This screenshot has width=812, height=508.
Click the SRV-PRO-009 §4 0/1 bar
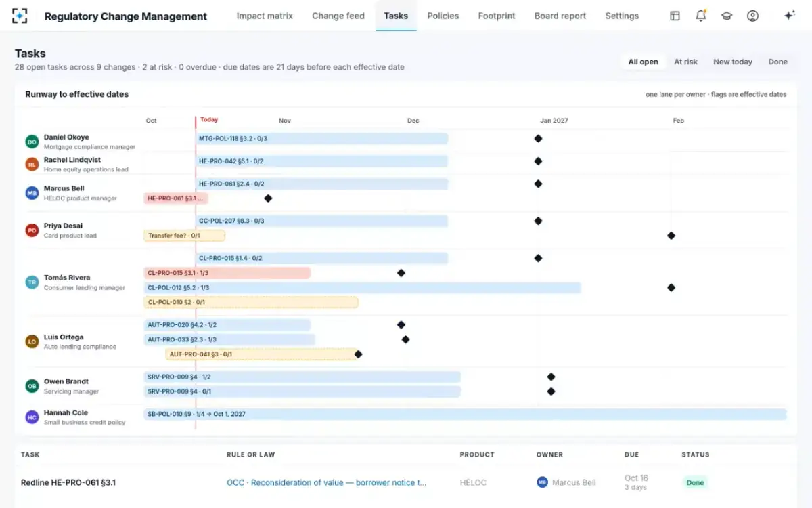(302, 391)
